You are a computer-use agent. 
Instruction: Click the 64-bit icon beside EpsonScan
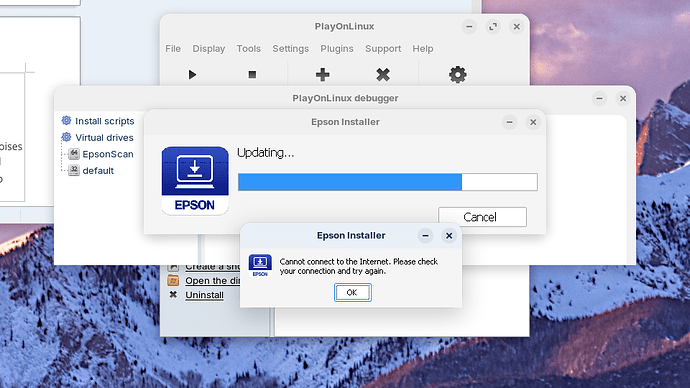pyautogui.click(x=74, y=154)
